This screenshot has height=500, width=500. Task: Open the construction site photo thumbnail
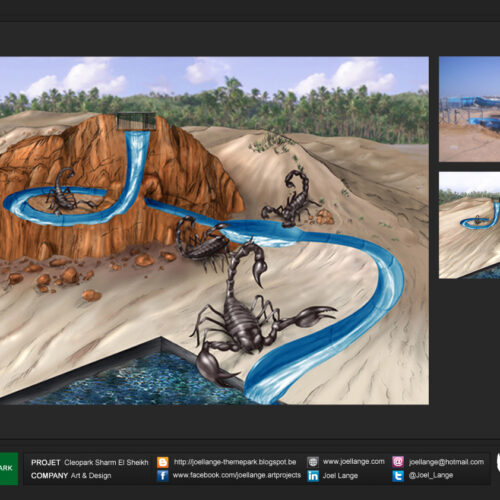[x=470, y=109]
